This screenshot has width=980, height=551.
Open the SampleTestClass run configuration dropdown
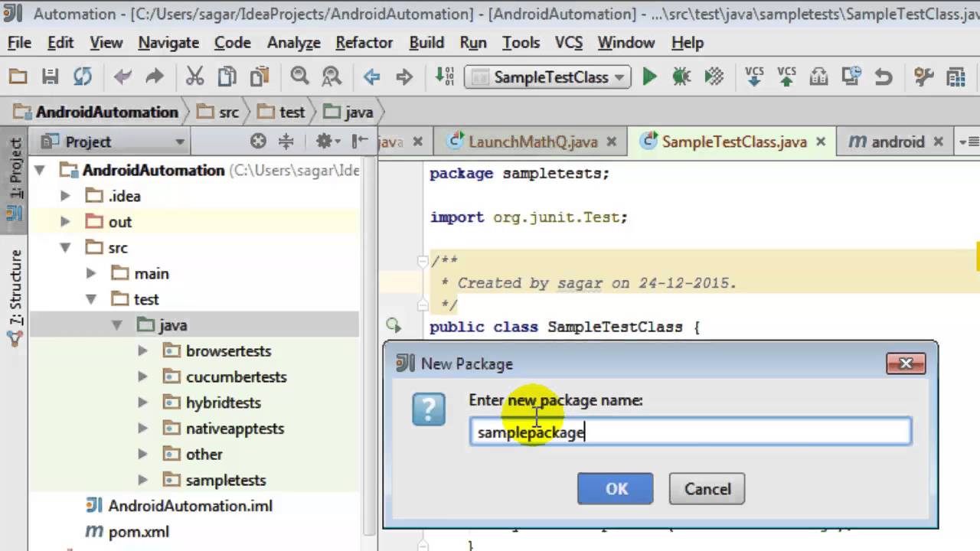pos(548,77)
